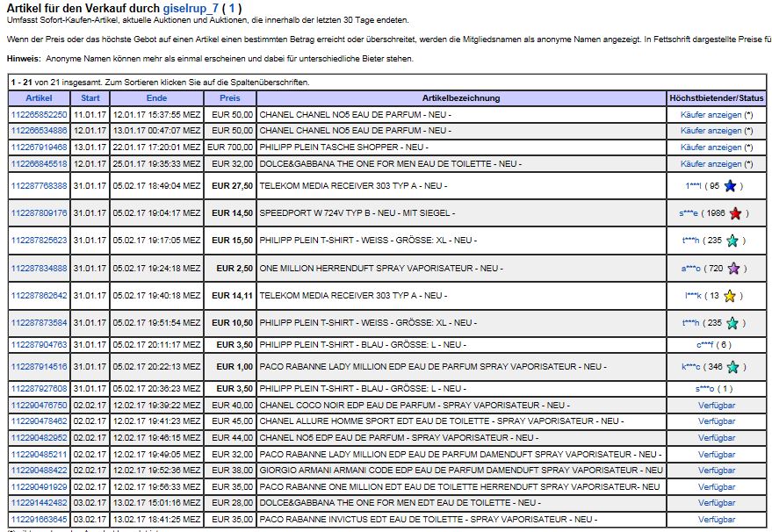
Task: Open item number 112287862642
Action: [39, 296]
